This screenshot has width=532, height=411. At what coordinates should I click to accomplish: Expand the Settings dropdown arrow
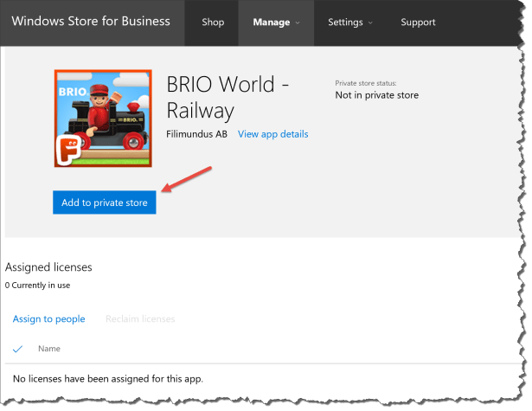371,23
